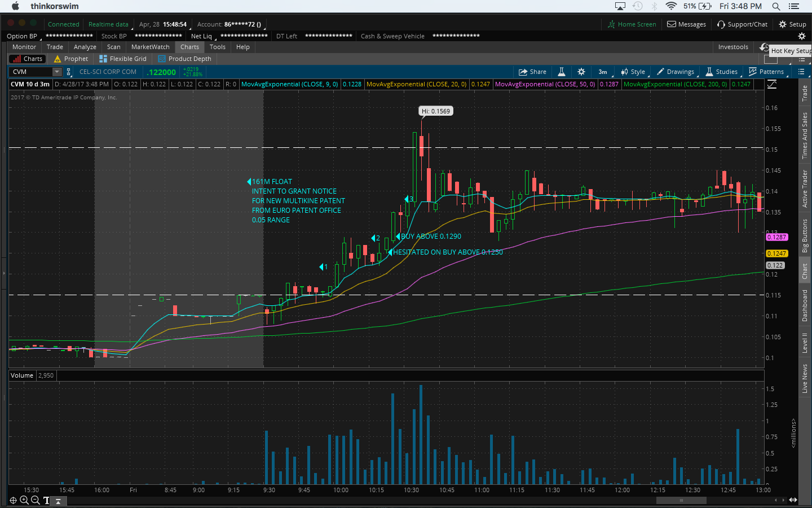Open Support/Chat headset

coord(742,24)
